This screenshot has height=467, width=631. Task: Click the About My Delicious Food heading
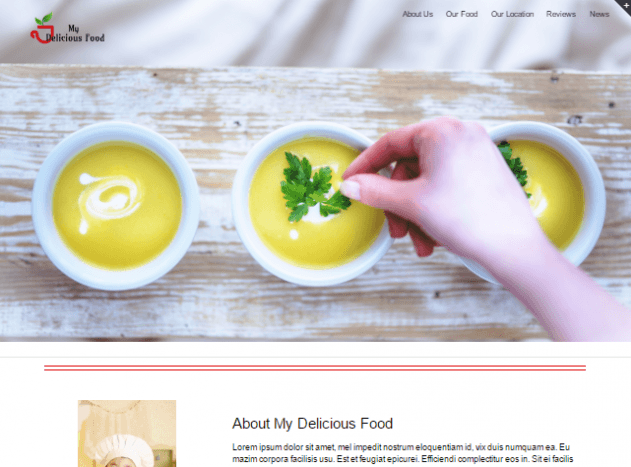click(x=312, y=424)
